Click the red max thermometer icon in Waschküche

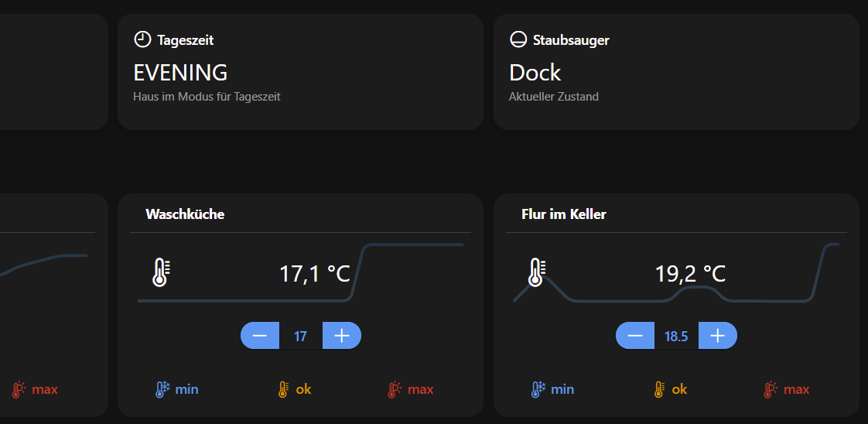(395, 389)
